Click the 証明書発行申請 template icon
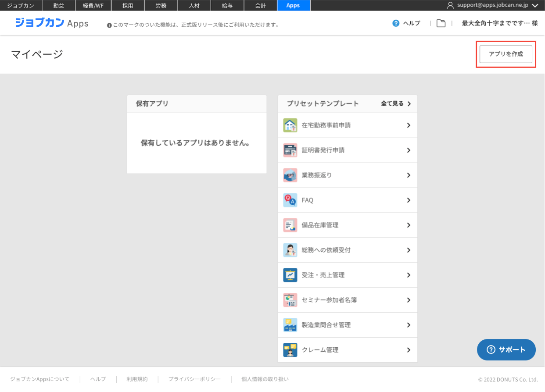Image resolution: width=545 pixels, height=392 pixels. (290, 150)
